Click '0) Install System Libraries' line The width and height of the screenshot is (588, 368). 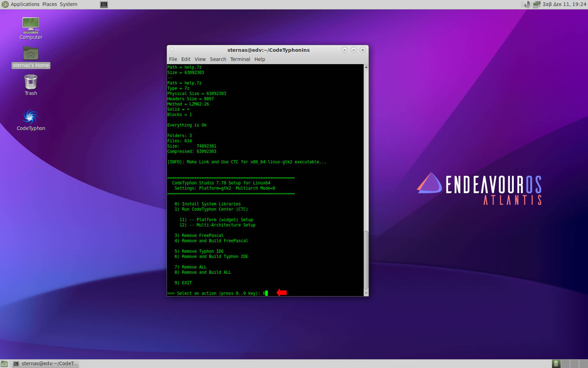pos(208,204)
